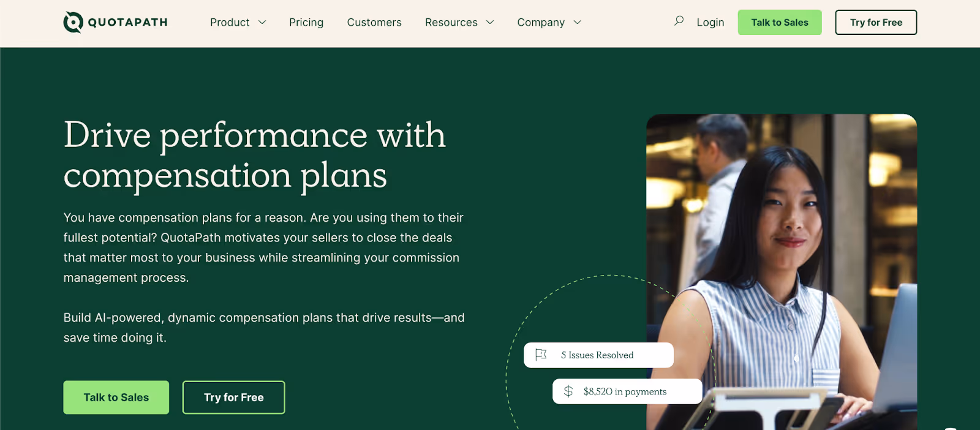
Task: Click the 5 Issues Resolved card
Action: coord(598,355)
